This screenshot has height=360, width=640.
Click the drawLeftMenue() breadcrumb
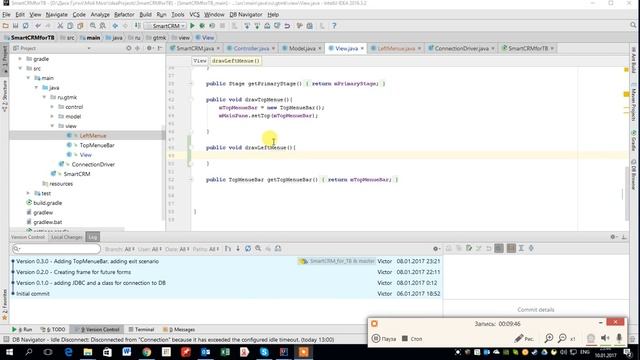(236, 61)
